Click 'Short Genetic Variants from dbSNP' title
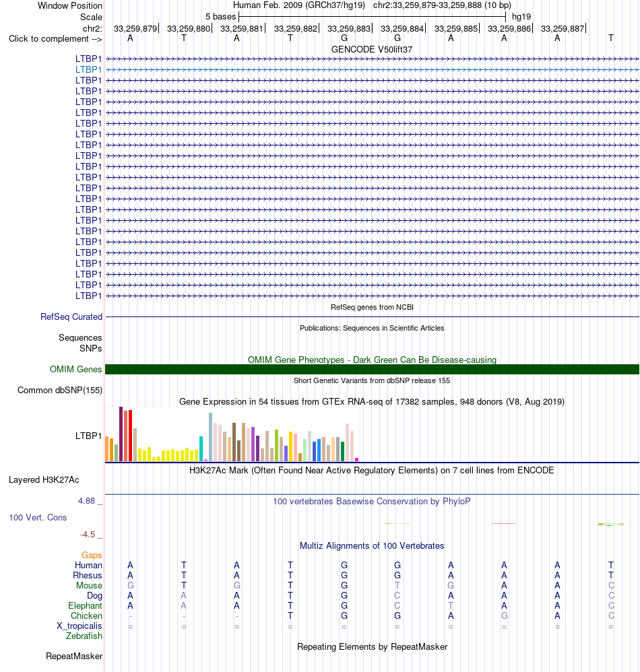The height and width of the screenshot is (672, 640). tap(372, 380)
